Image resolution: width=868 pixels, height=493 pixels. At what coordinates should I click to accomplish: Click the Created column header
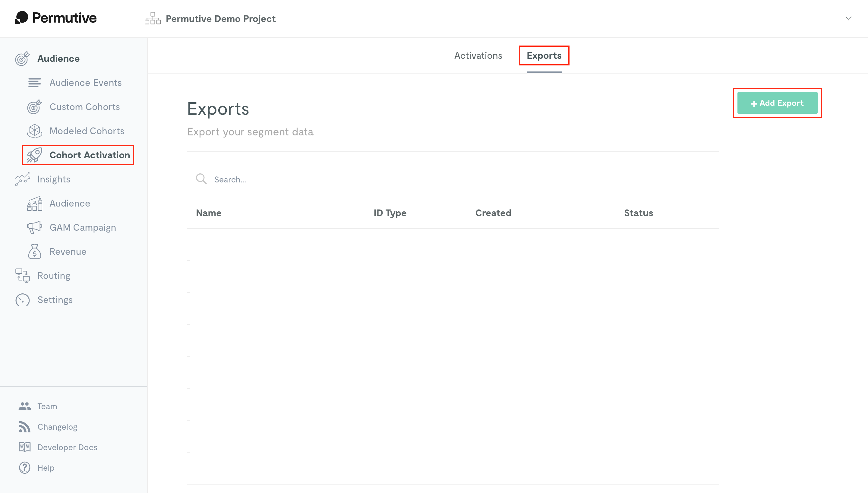pos(493,213)
